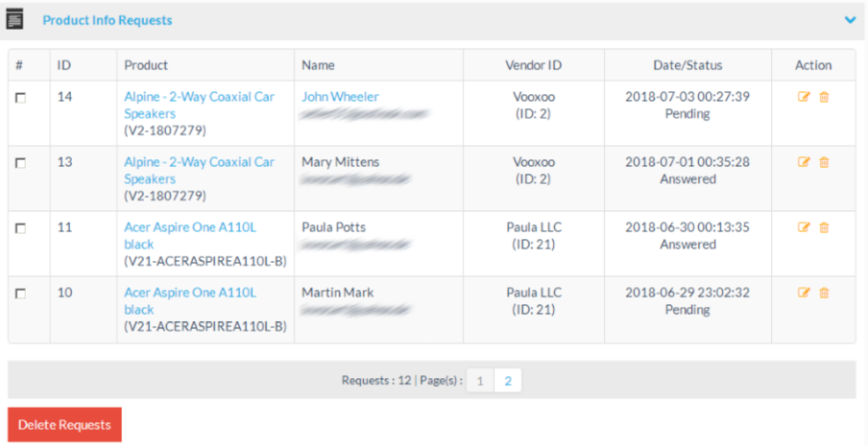Click the Product Info Requests panel icon
Screen dimensions: 868x448
click(14, 19)
